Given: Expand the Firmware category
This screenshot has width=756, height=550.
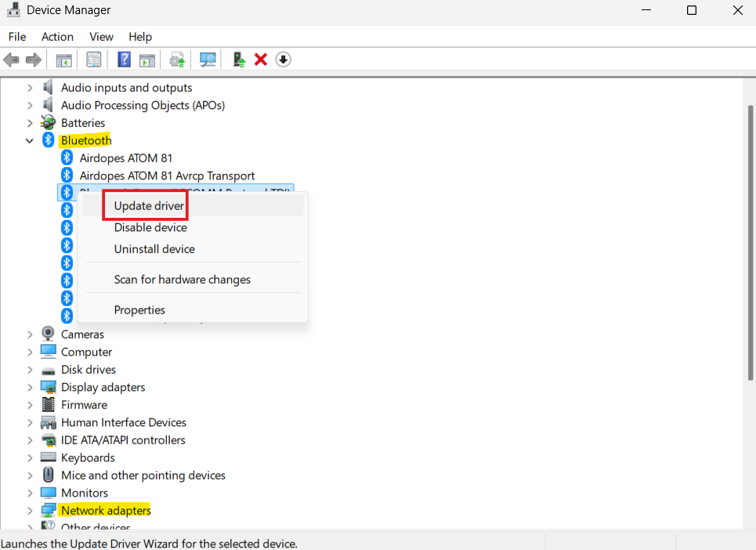Looking at the screenshot, I should point(30,405).
